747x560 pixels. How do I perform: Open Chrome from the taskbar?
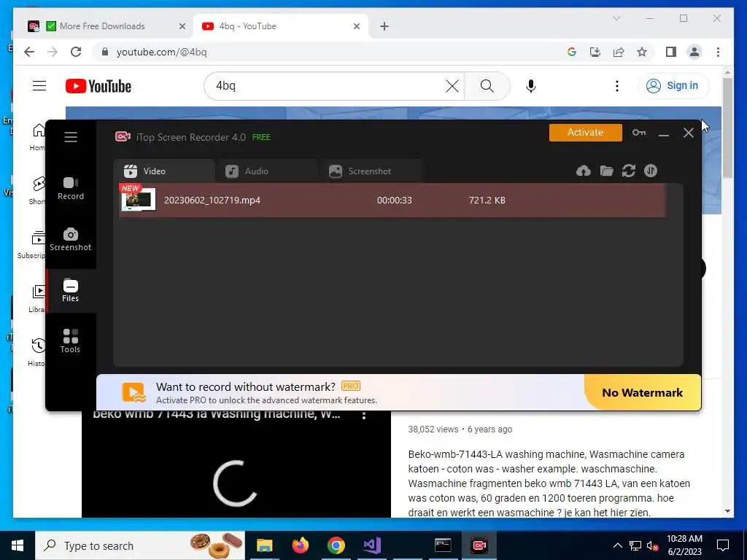(336, 545)
